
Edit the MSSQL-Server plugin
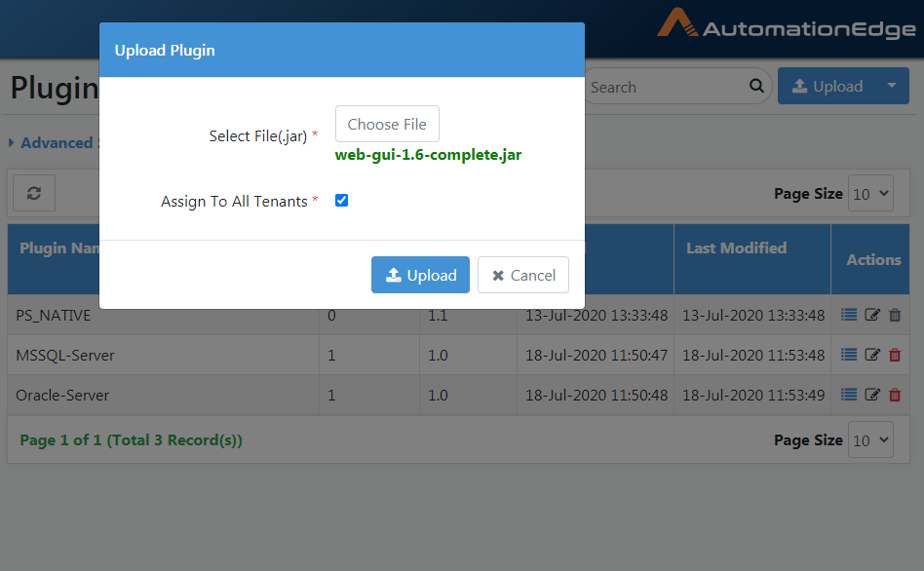(x=872, y=355)
